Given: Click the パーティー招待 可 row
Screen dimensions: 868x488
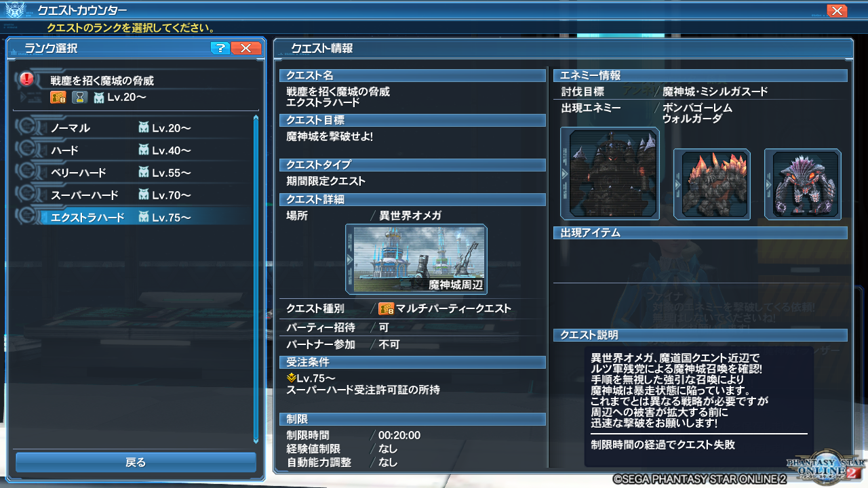Looking at the screenshot, I should [x=412, y=327].
